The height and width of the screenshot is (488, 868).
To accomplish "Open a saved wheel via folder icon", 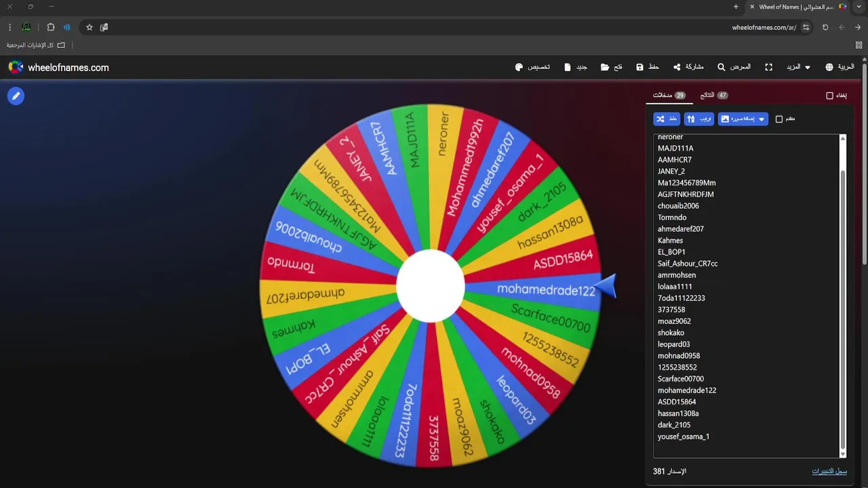I will point(611,67).
